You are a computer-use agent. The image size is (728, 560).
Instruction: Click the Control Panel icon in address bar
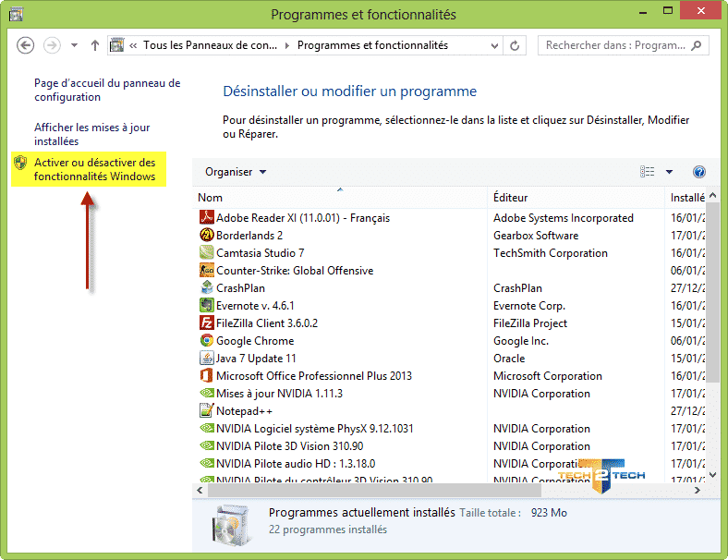click(x=116, y=45)
